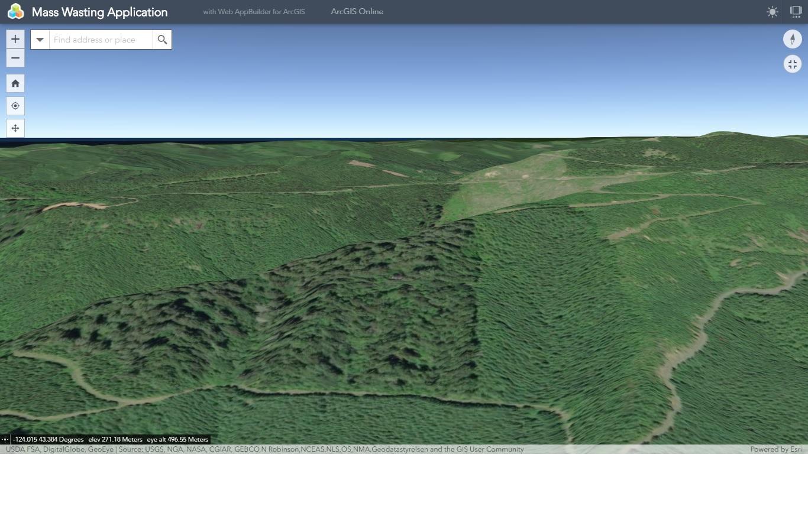The width and height of the screenshot is (808, 532).
Task: Click the eye alt 496.55 Meters readout
Action: click(177, 439)
